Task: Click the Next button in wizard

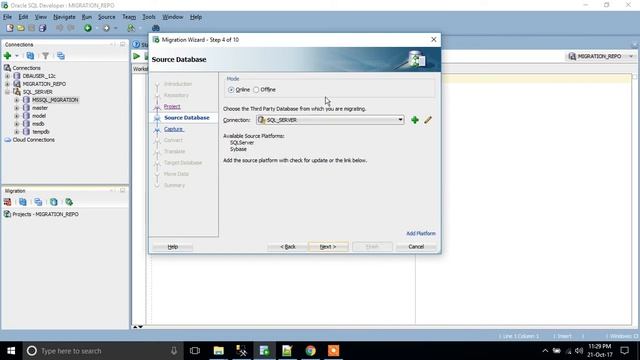Action: click(328, 247)
